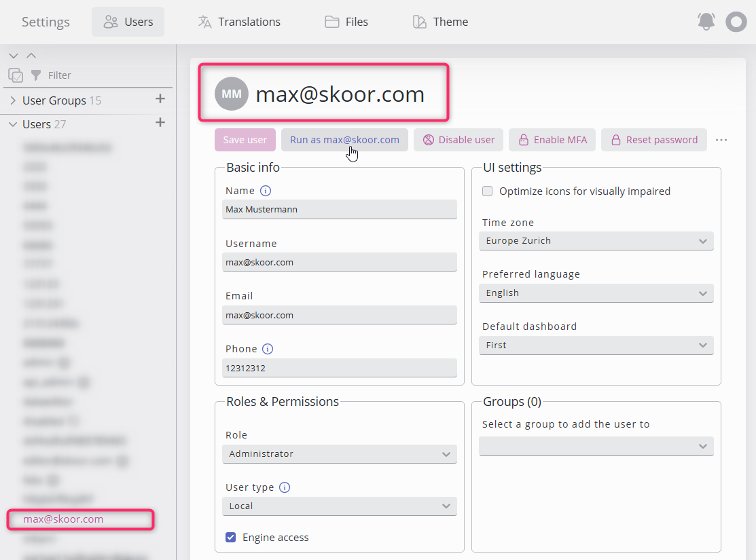Open the three-dot more actions menu
The image size is (756, 560).
click(721, 140)
